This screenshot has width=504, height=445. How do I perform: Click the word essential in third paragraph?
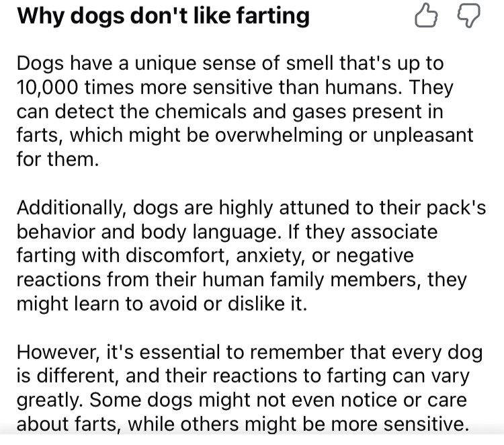(179, 352)
